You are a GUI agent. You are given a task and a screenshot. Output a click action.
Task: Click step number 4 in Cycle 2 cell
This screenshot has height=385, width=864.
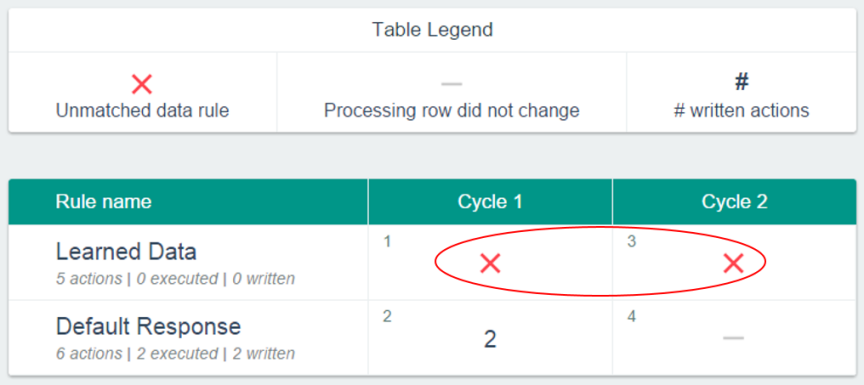pos(631,317)
